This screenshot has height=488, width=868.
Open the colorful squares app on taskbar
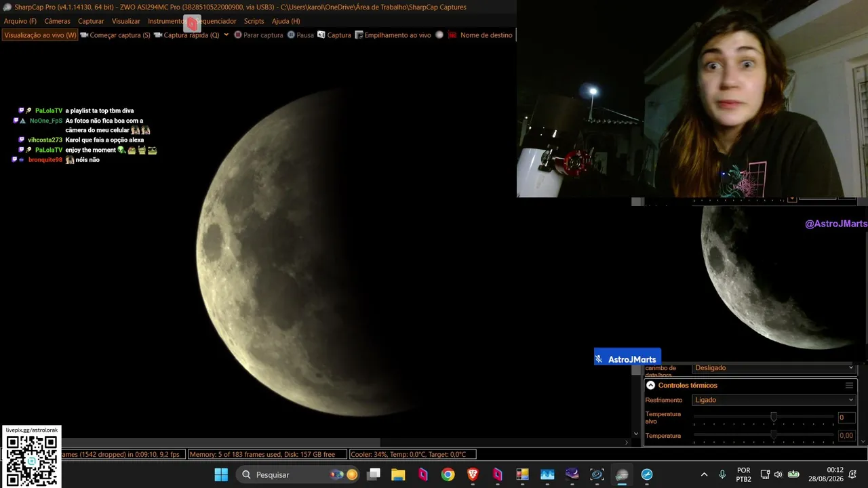(x=522, y=474)
